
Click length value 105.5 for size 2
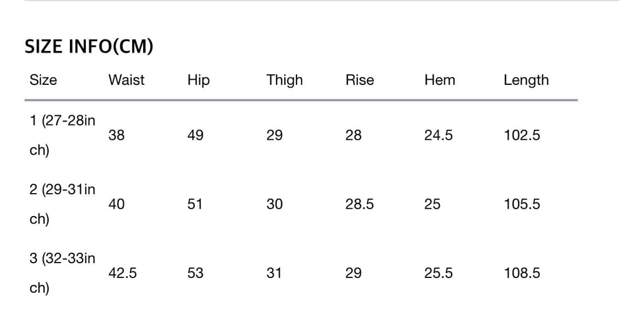click(x=521, y=204)
